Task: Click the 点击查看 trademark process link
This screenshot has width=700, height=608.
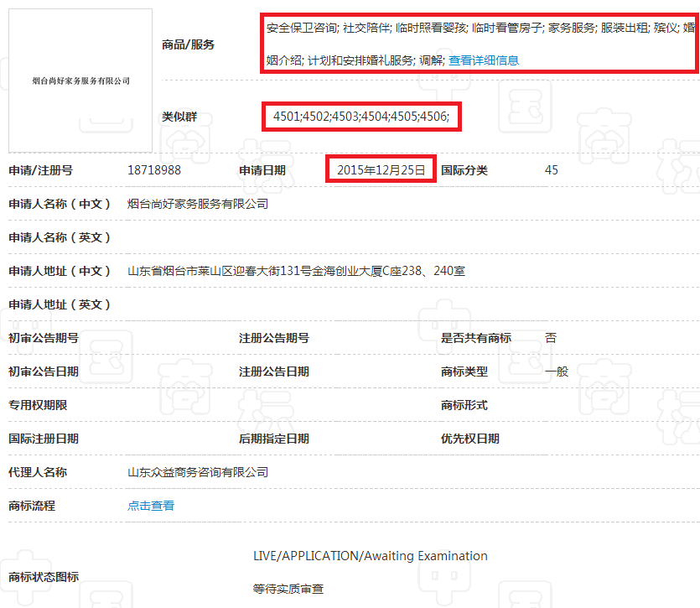Action: 151,506
